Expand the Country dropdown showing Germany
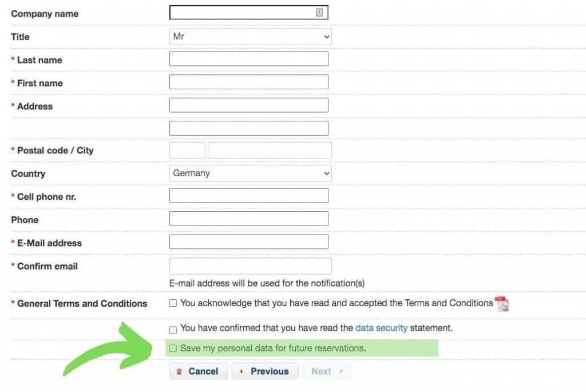586x392 pixels. 251,173
